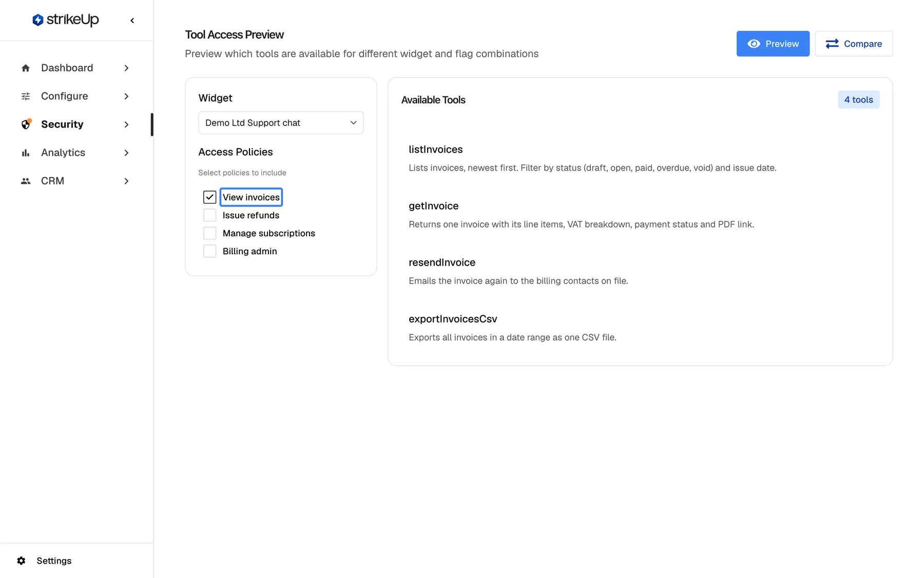Select the getInvoice tool name
The height and width of the screenshot is (578, 924).
434,206
